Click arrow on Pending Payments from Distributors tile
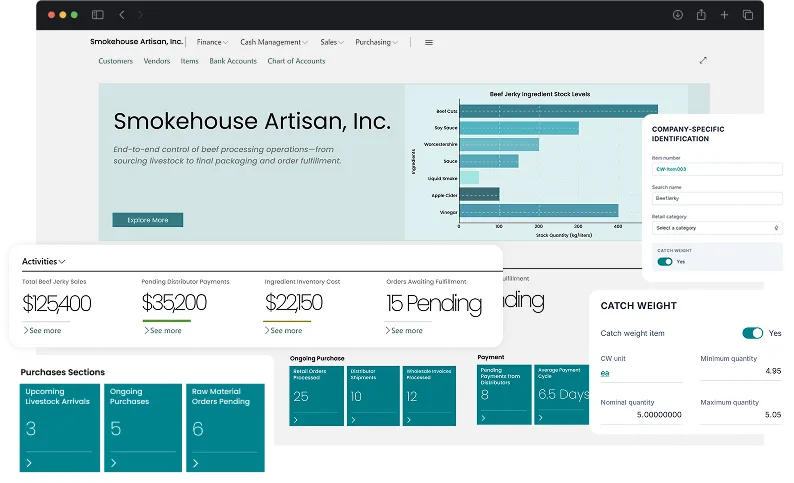 click(x=483, y=418)
